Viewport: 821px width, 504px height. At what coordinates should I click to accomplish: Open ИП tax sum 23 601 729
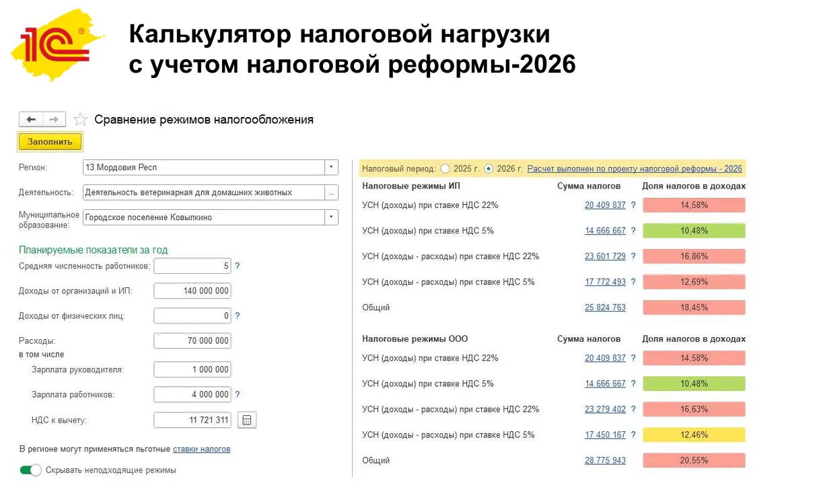pyautogui.click(x=605, y=256)
